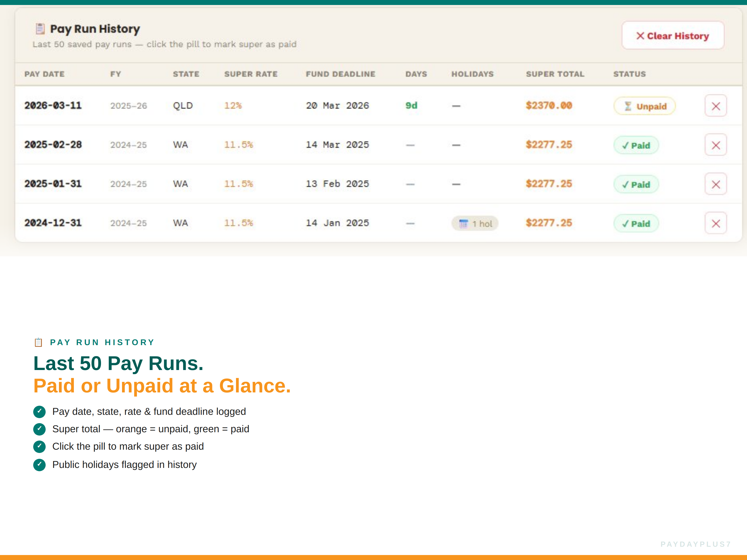
Task: Delete the 2026-03-11 pay run with its X
Action: point(715,106)
